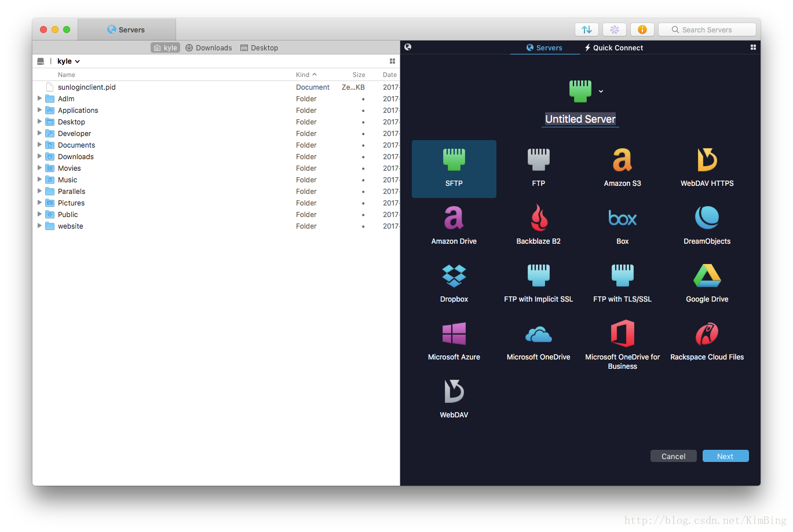Expand the Parallels folder
The image size is (793, 532).
[39, 191]
